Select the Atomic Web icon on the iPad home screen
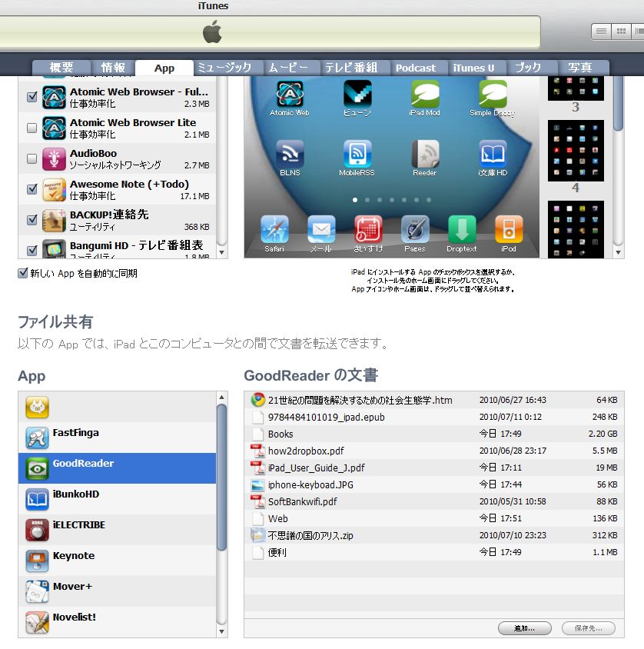Screen dimensions: 644x649 click(290, 95)
